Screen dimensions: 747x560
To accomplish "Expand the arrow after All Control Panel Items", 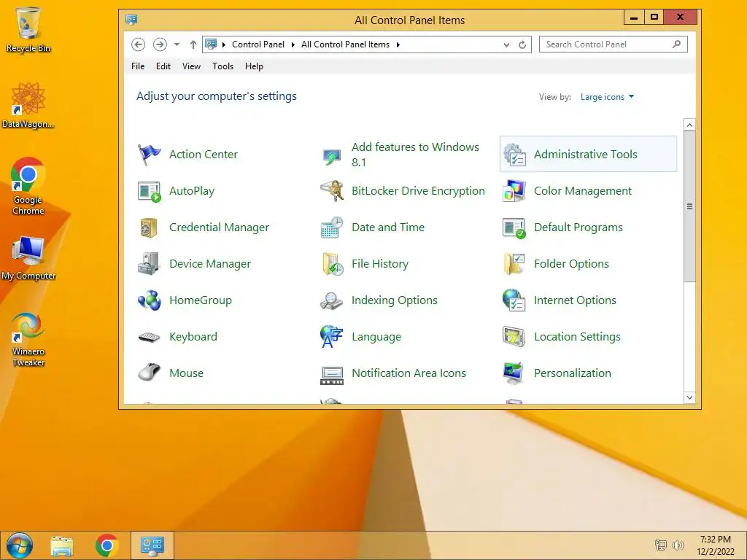I will click(x=398, y=44).
